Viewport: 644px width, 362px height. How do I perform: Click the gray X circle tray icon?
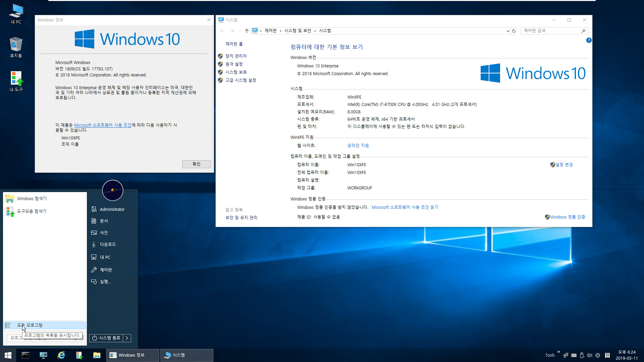point(598,355)
